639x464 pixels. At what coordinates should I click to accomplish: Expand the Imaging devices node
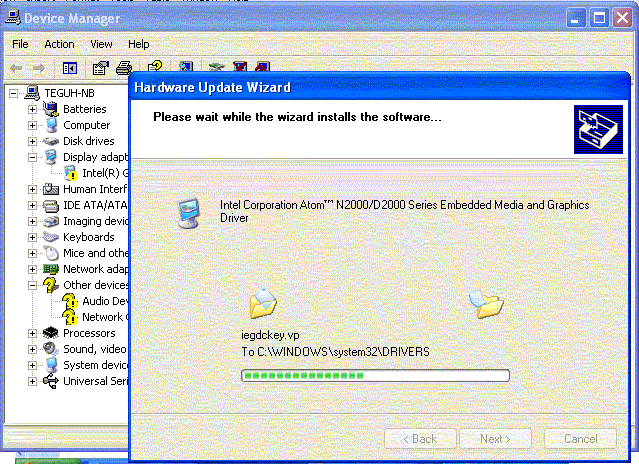[33, 221]
